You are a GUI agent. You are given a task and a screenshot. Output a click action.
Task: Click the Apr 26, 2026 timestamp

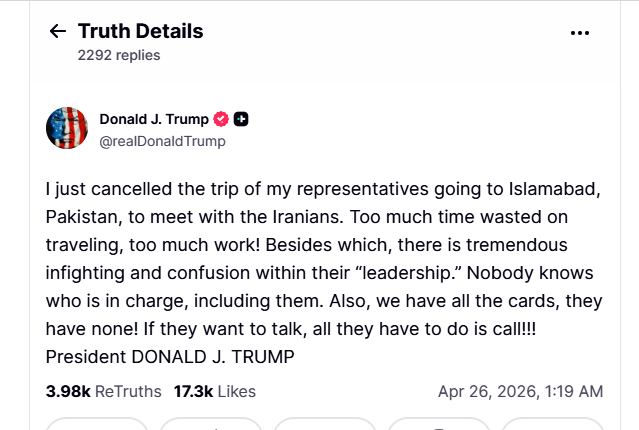tap(520, 391)
